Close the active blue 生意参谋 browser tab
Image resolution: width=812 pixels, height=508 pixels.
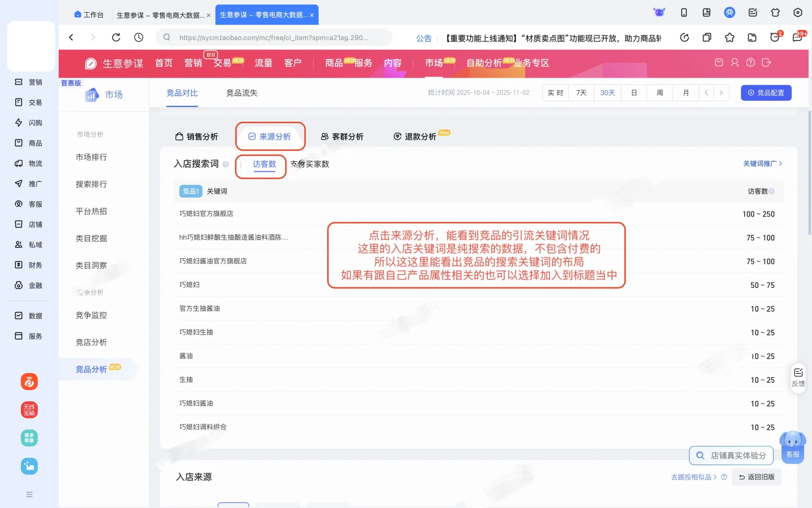312,15
